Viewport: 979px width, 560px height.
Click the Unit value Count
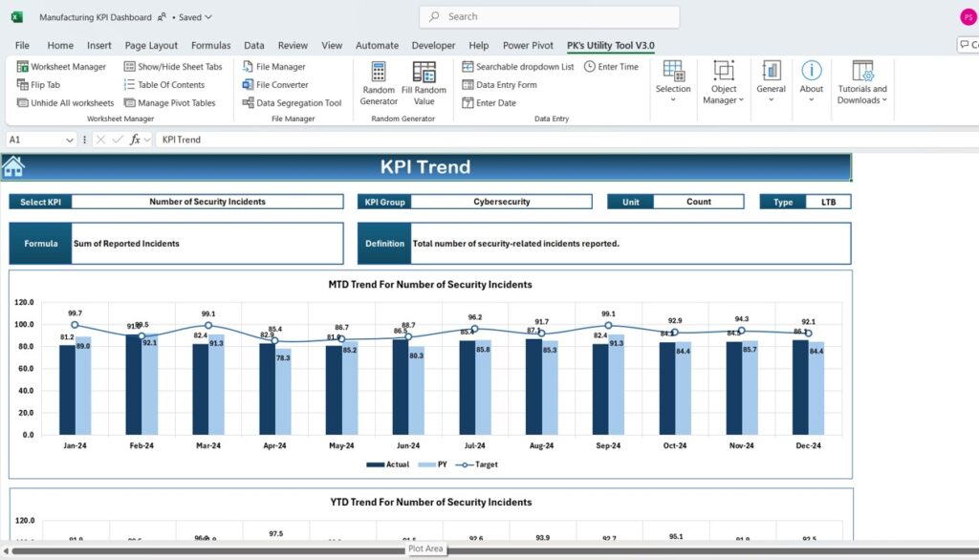point(699,202)
